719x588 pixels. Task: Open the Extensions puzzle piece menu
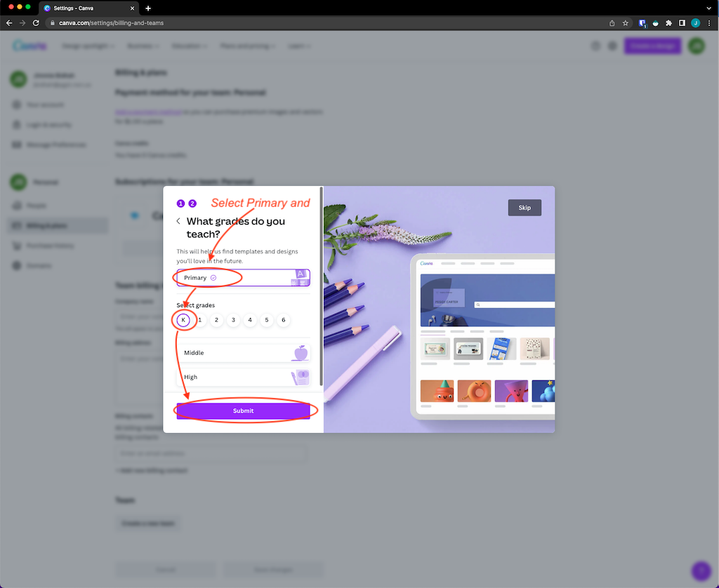668,23
